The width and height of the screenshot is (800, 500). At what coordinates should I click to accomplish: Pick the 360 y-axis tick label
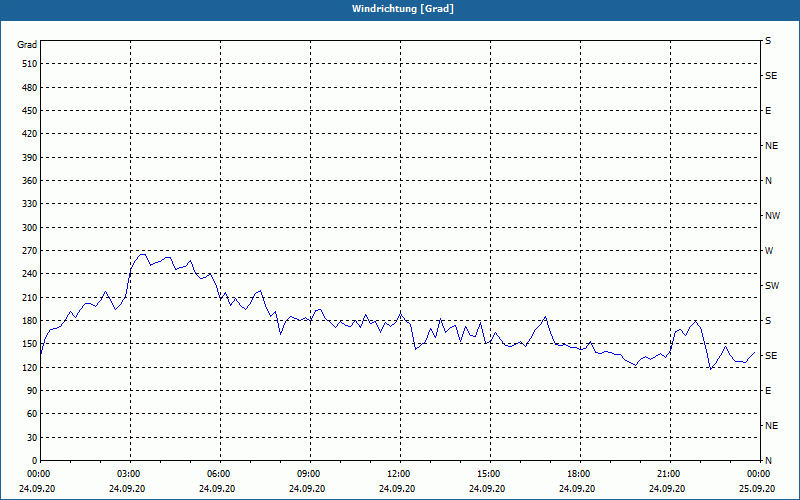pyautogui.click(x=30, y=181)
